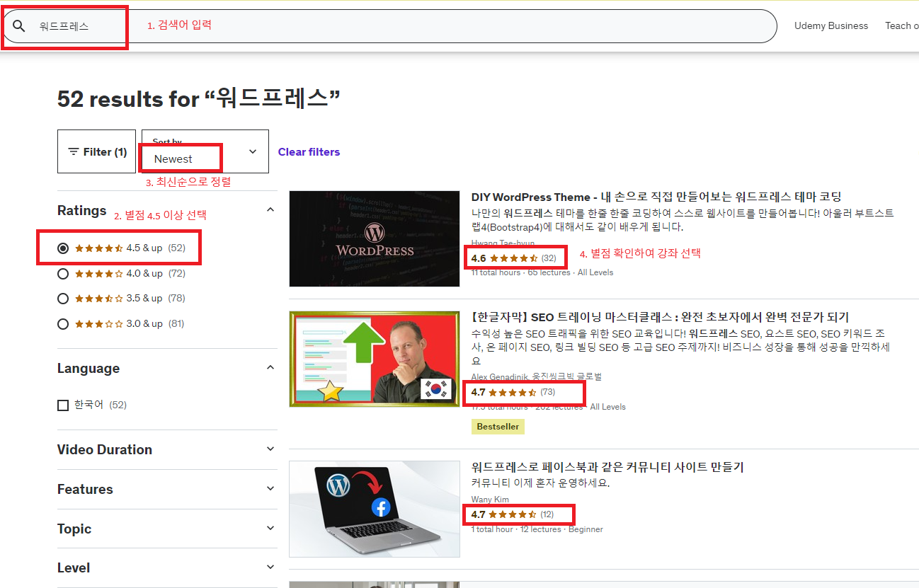Click the Bestseller badge
The height and width of the screenshot is (588, 919).
click(x=498, y=427)
